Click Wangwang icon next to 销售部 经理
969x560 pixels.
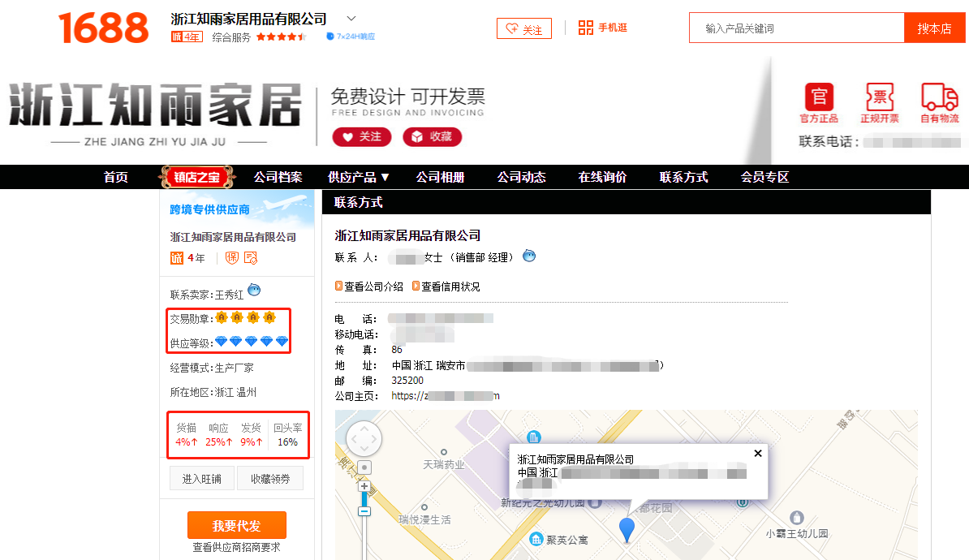(529, 256)
